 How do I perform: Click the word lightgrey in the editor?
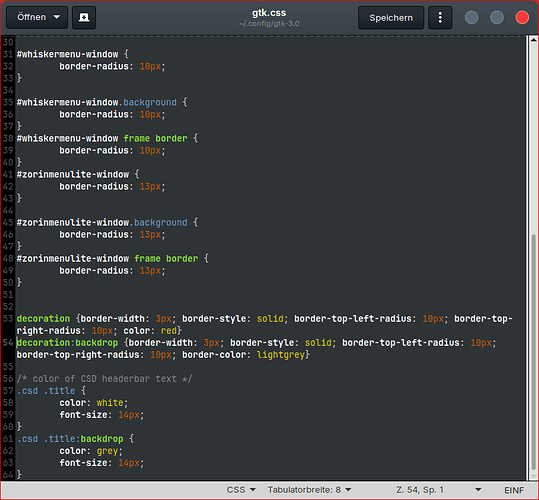281,355
